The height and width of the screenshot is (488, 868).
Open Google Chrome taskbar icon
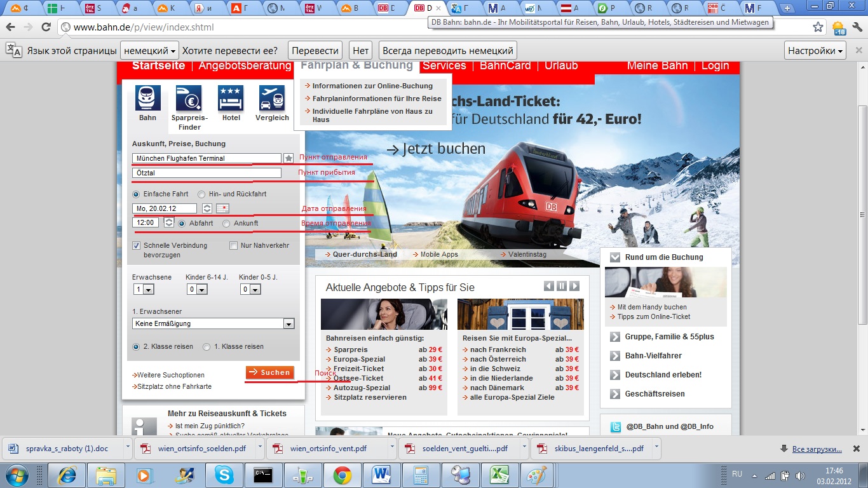[342, 475]
